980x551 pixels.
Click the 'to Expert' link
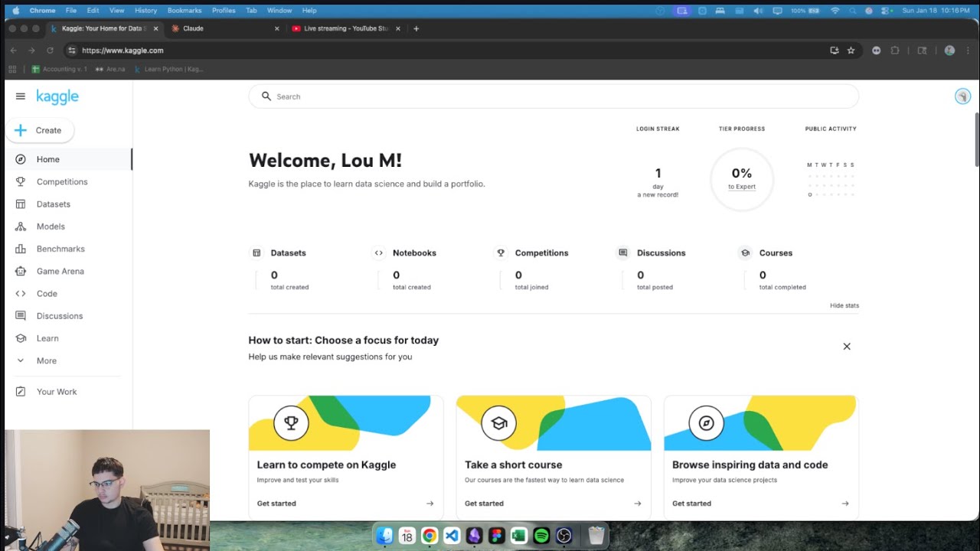tap(742, 187)
